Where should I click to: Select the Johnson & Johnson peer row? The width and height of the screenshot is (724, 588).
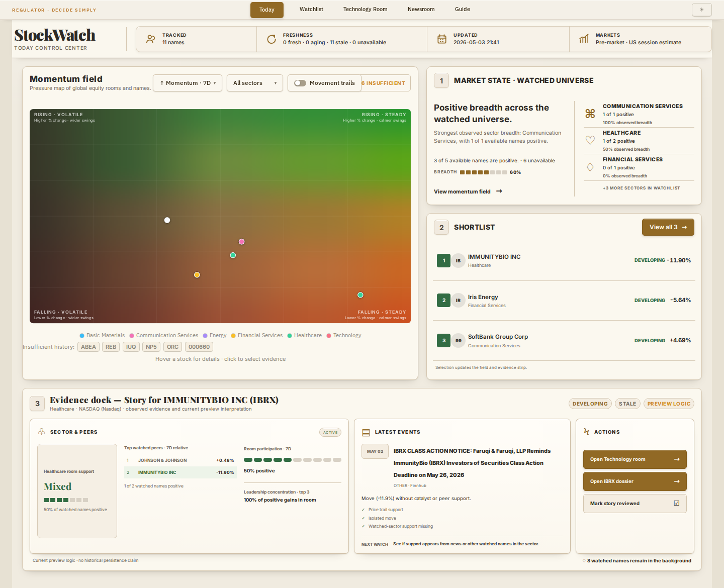pyautogui.click(x=180, y=460)
